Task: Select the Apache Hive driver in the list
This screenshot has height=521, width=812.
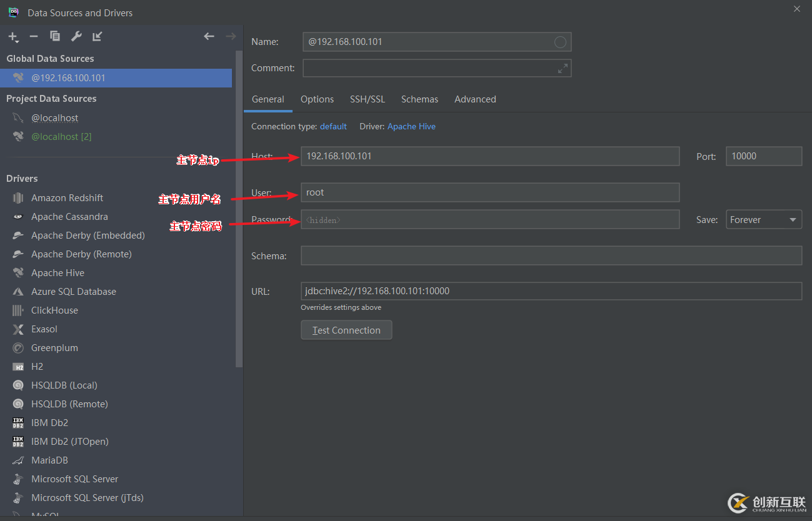Action: point(58,273)
